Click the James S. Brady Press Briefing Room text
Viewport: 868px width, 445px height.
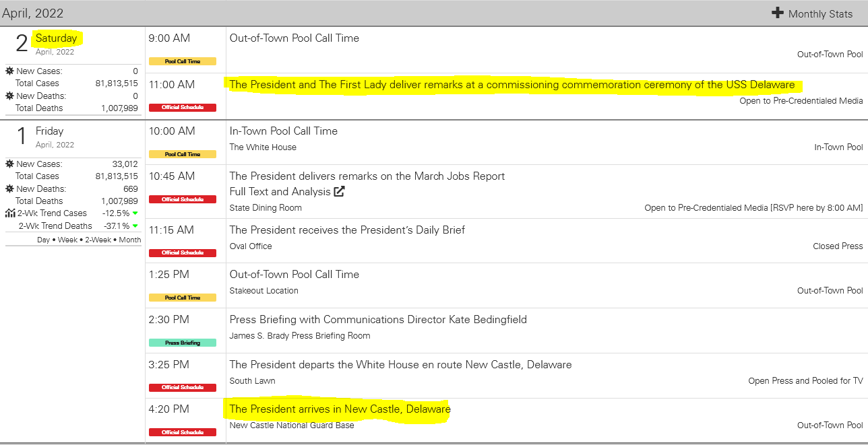pos(300,336)
